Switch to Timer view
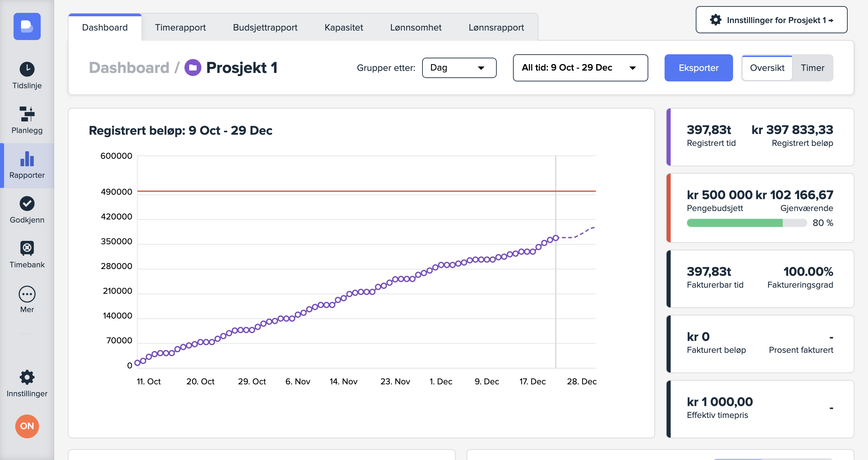This screenshot has width=868, height=460. (x=812, y=68)
